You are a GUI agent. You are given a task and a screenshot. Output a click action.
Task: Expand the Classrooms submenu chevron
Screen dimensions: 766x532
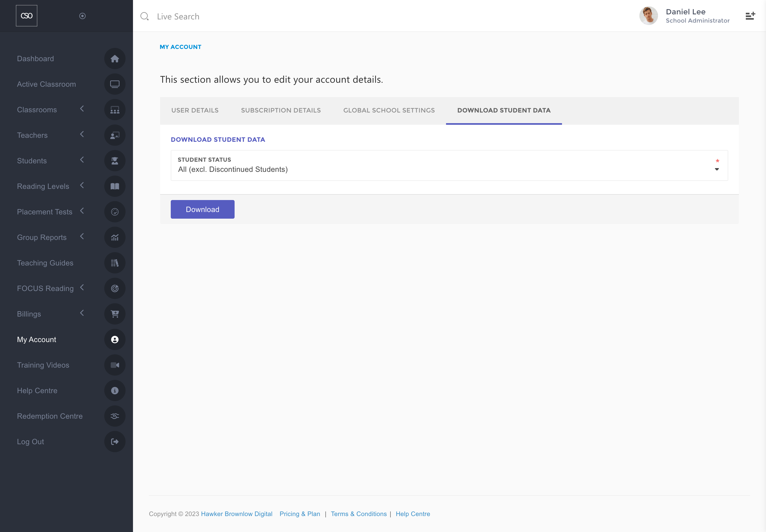pyautogui.click(x=82, y=109)
